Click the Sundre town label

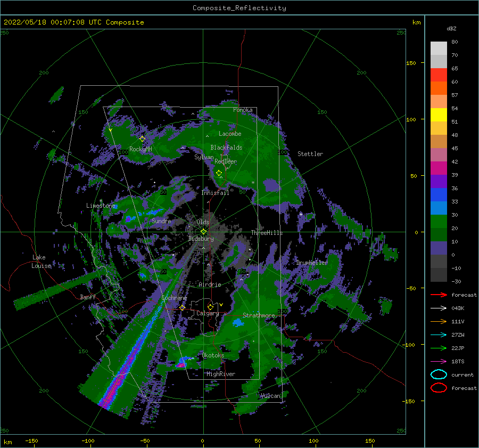[161, 221]
